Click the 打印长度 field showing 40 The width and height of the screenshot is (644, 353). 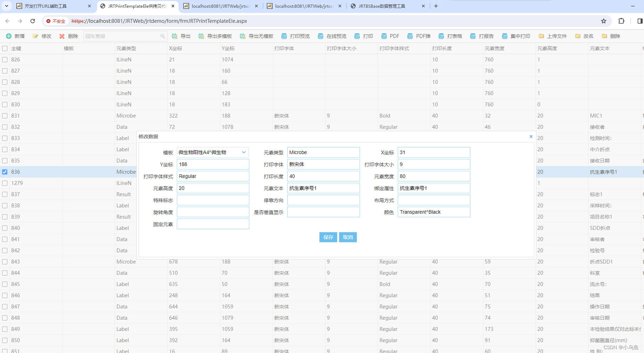(323, 176)
